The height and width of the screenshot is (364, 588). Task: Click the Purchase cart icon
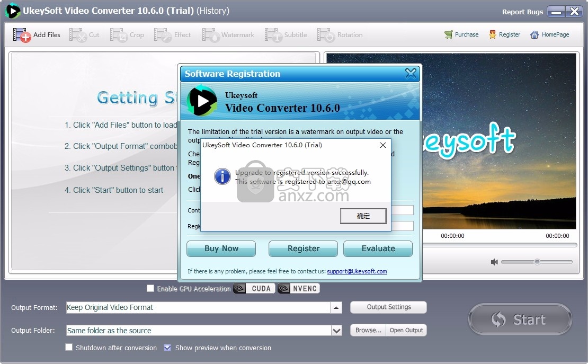[x=449, y=34]
